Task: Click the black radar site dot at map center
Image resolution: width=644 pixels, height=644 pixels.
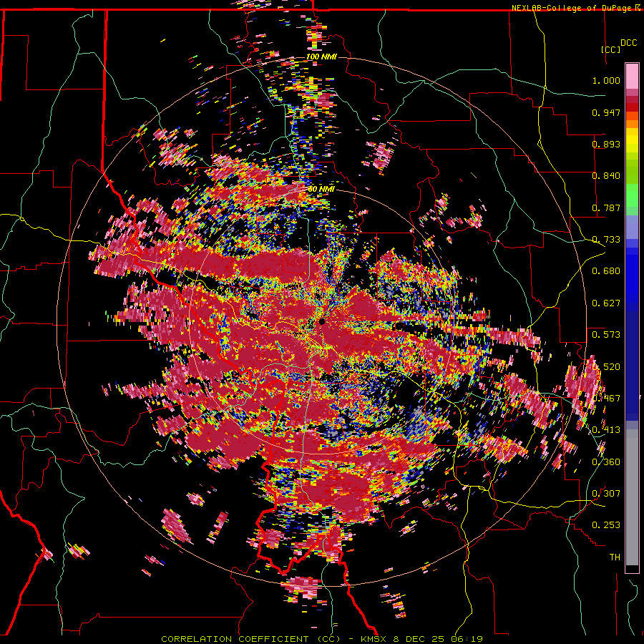Action: click(x=322, y=321)
